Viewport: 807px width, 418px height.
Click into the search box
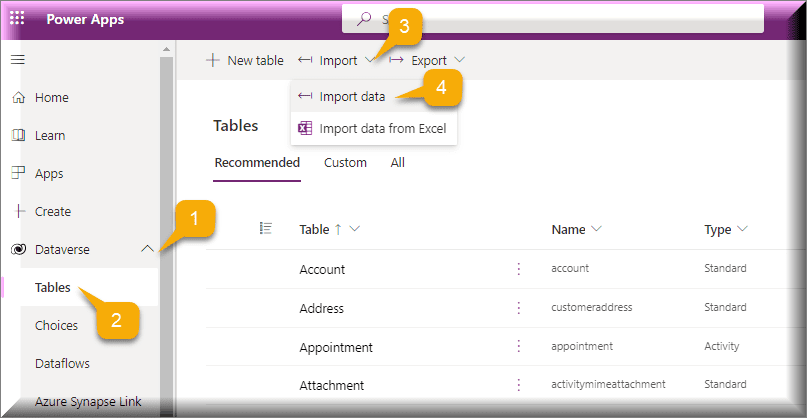553,20
